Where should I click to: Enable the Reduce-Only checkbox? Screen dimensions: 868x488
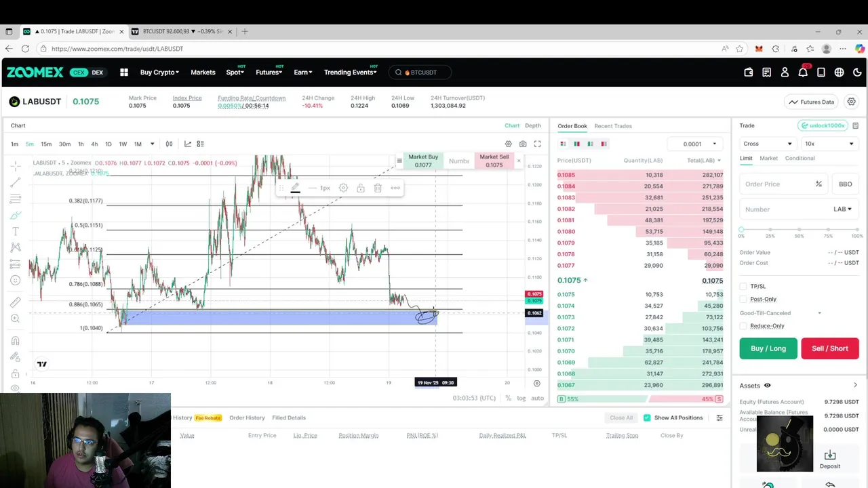click(743, 326)
